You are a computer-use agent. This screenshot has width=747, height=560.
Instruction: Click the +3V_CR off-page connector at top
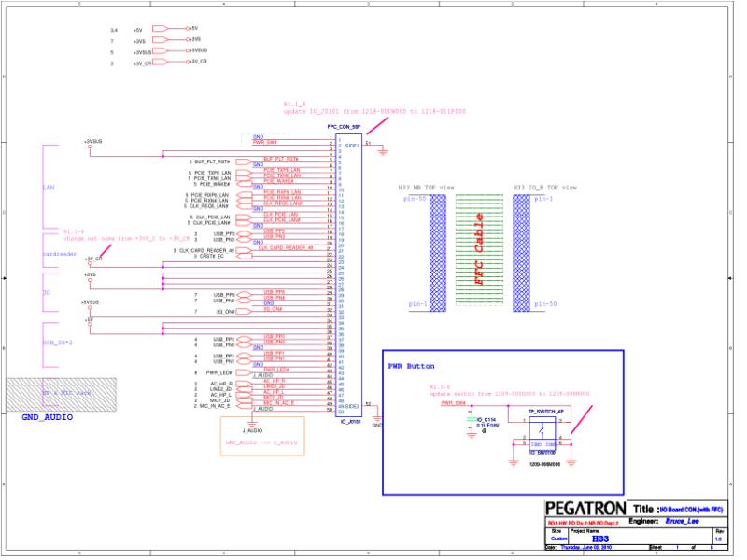(160, 62)
